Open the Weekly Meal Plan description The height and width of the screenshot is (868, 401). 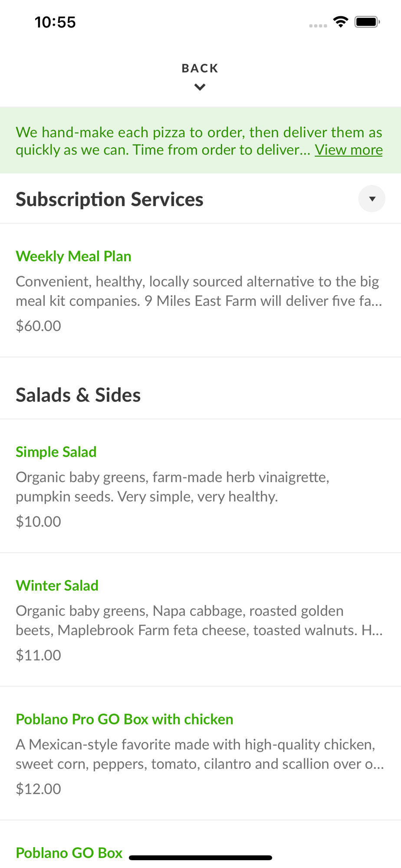pos(199,291)
